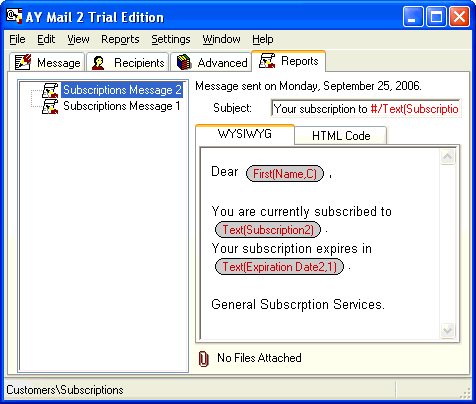Switch to the WYSIWYG tab

tap(245, 134)
